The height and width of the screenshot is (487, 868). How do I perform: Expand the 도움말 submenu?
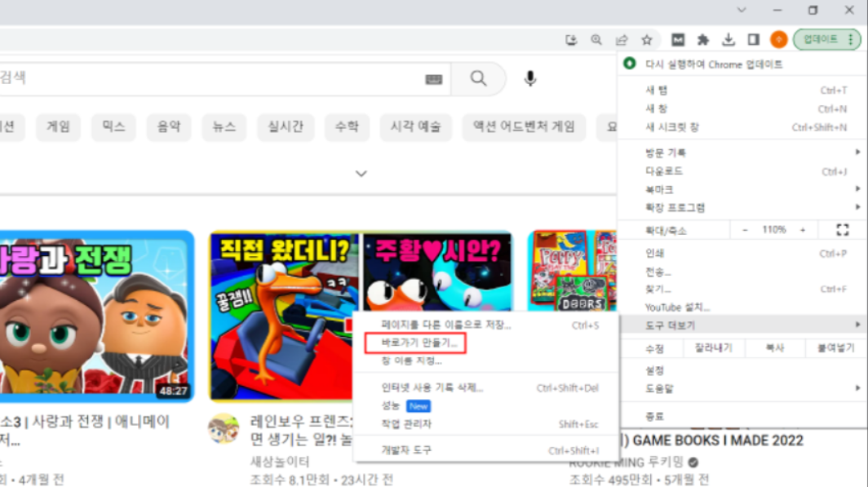tap(742, 388)
